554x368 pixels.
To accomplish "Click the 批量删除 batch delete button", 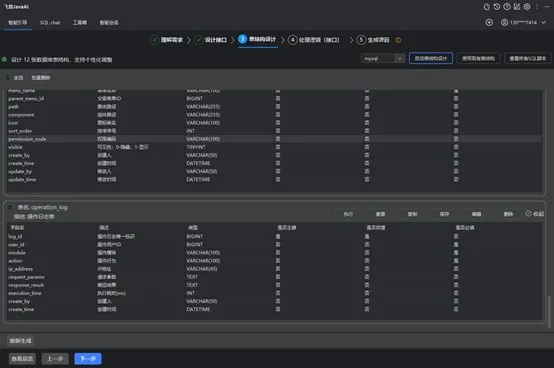I will click(41, 78).
